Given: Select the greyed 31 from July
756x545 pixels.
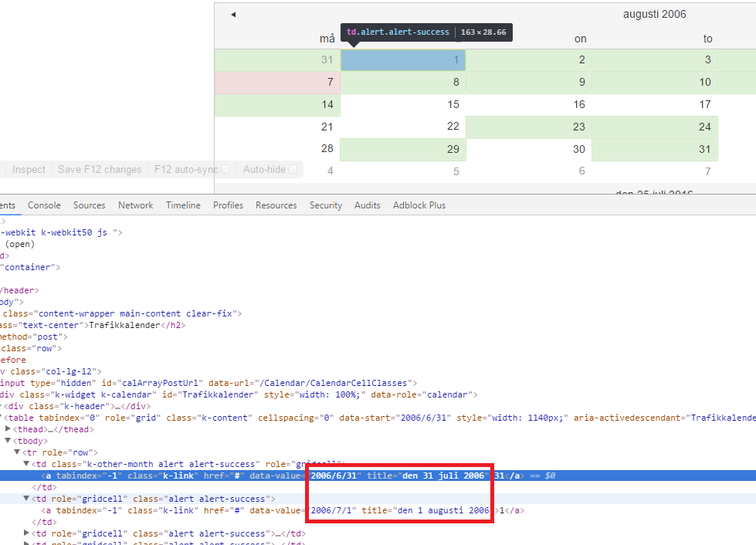Looking at the screenshot, I should pos(278,59).
